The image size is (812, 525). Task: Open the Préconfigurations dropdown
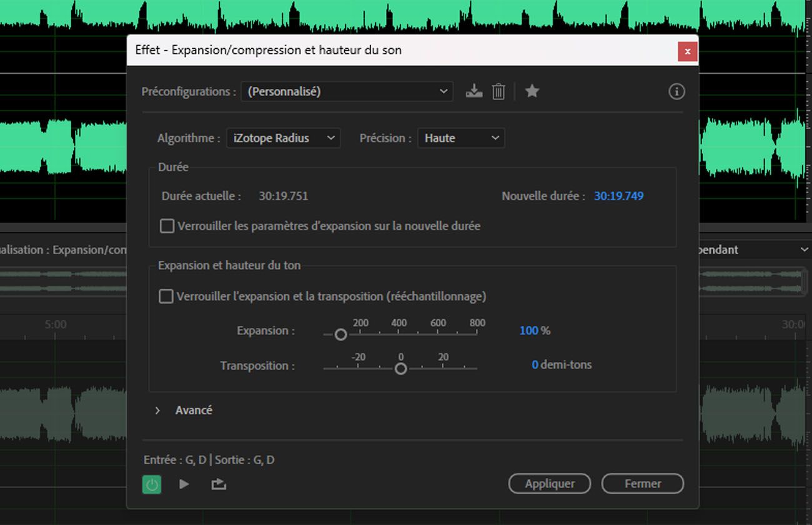[x=347, y=91]
